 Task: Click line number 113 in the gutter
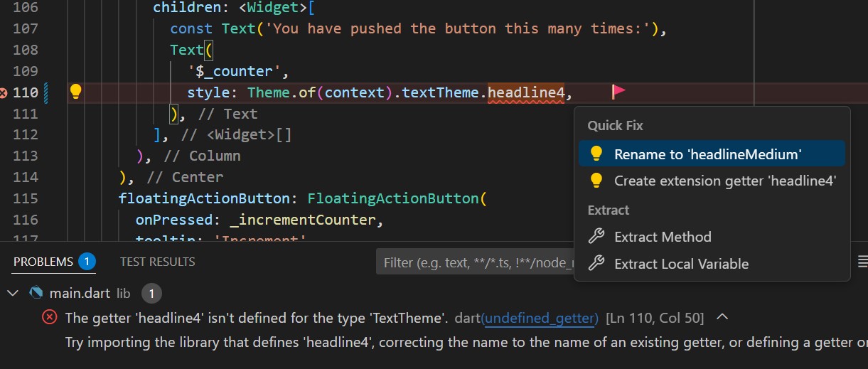[x=26, y=156]
